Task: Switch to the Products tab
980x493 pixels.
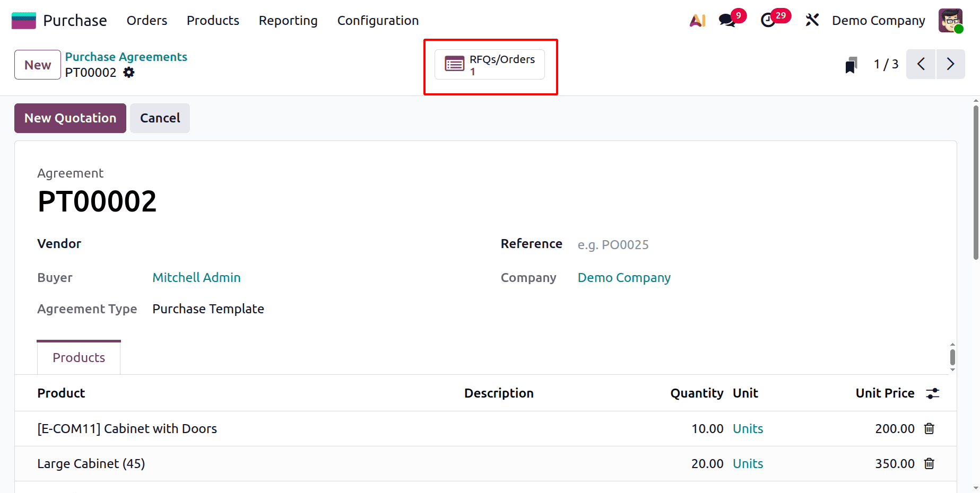Action: 78,357
